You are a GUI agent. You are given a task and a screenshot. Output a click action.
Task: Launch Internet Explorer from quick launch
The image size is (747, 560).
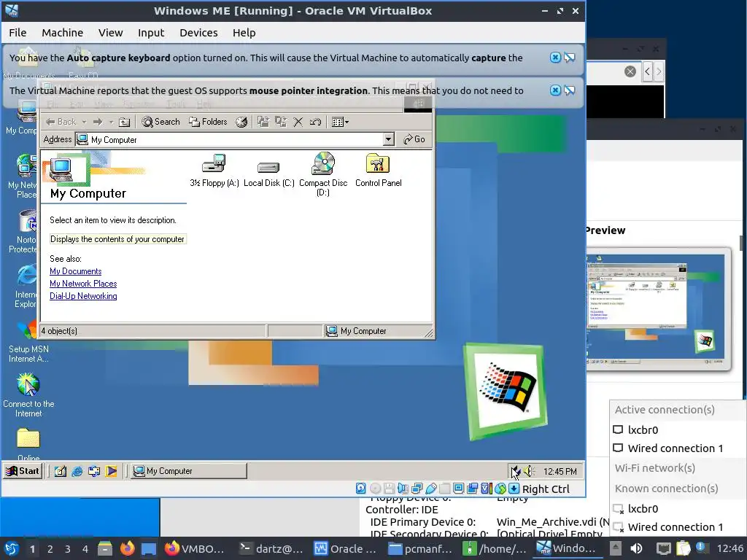77,472
